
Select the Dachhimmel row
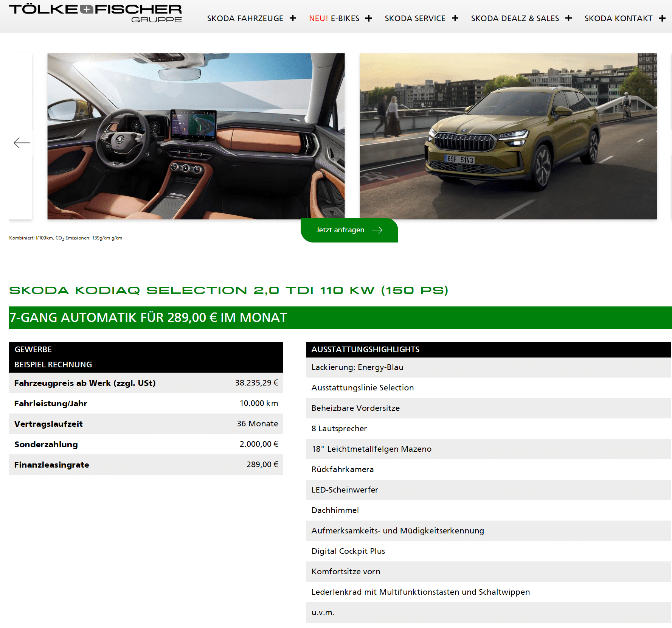pos(489,510)
